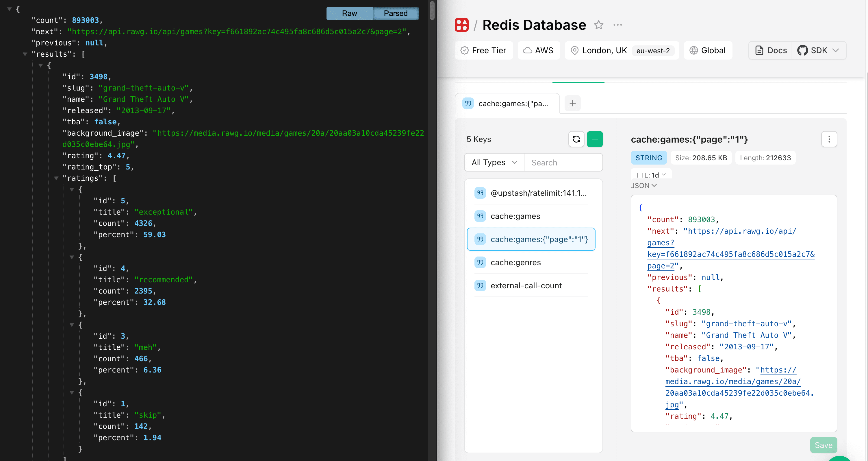Screen dimensions: 868x461
Task: Click the Save button
Action: pos(823,445)
